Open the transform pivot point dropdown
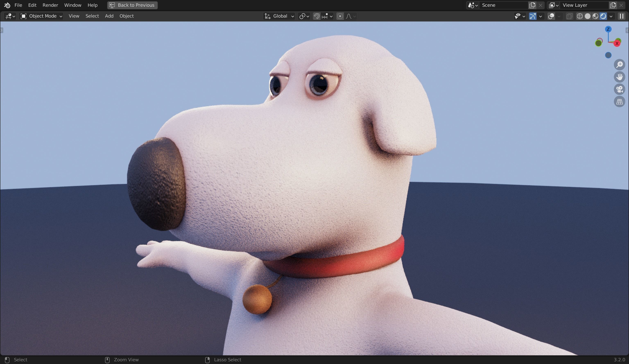 point(304,16)
